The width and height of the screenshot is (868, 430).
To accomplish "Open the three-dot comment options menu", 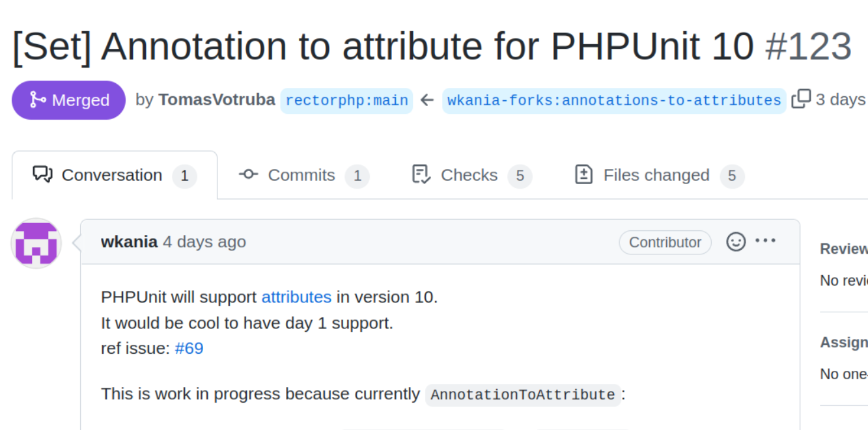I will pos(766,241).
